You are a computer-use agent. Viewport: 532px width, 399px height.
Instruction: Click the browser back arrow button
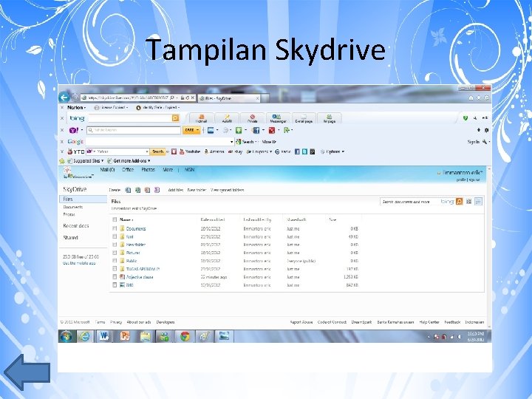click(64, 98)
